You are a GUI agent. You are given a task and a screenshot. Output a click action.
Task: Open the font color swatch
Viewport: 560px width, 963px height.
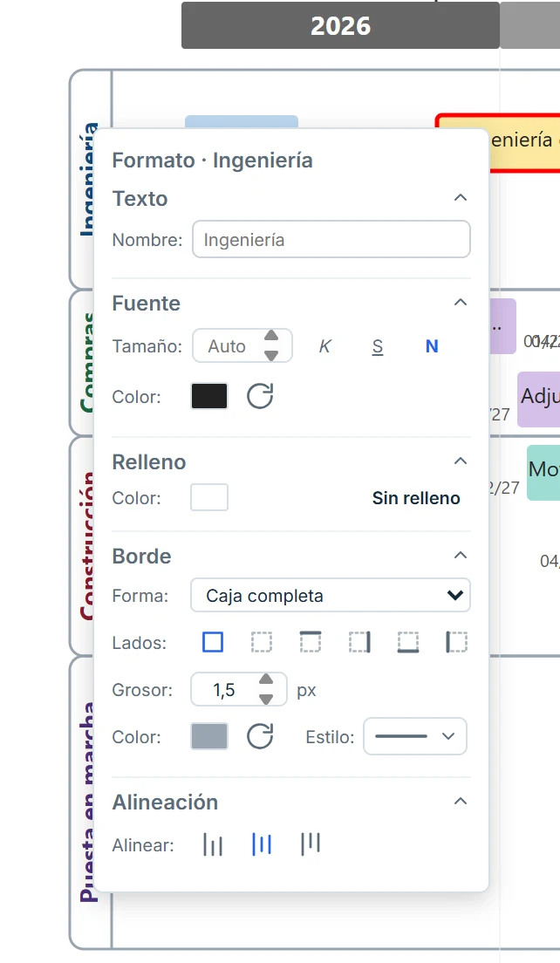tap(209, 396)
